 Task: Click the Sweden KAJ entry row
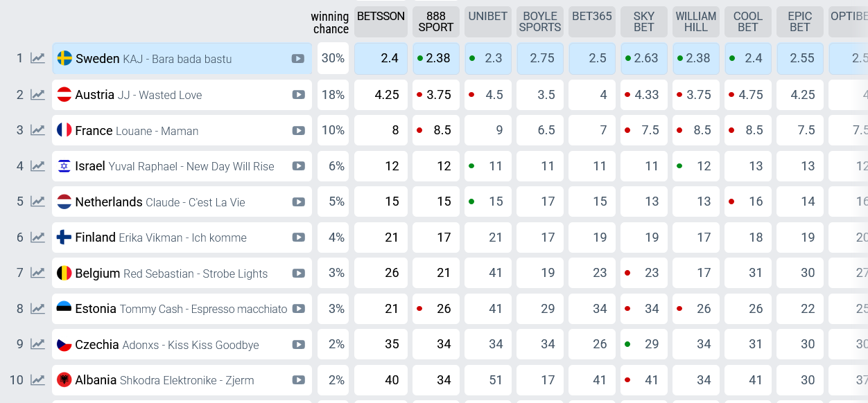click(182, 58)
